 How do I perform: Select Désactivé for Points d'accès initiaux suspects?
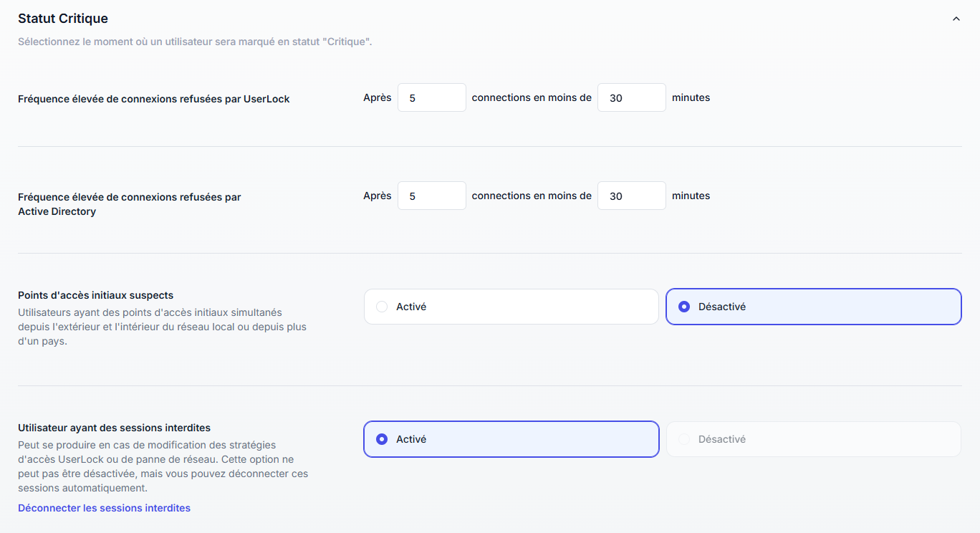click(813, 307)
